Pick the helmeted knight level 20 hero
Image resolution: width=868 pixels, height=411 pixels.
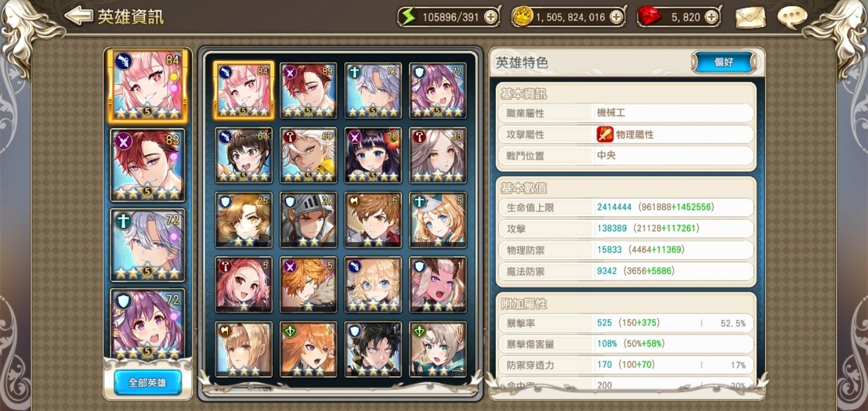(308, 220)
